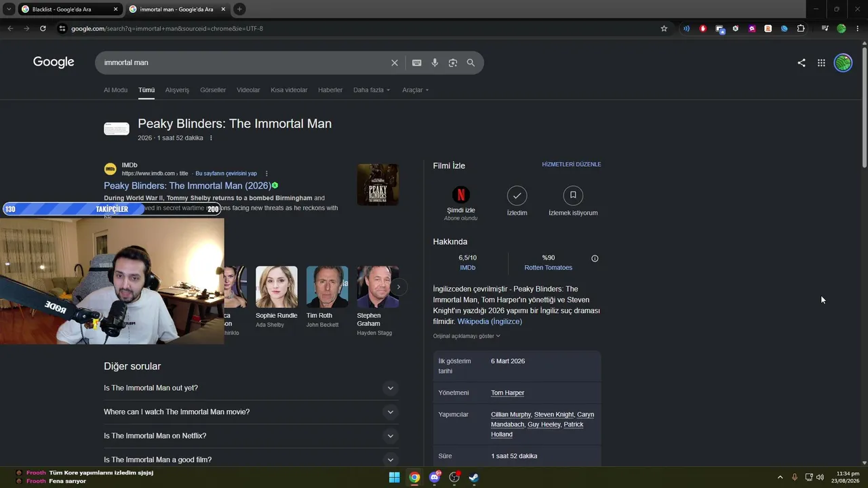
Task: Switch to the Videolar tab
Action: [x=248, y=90]
